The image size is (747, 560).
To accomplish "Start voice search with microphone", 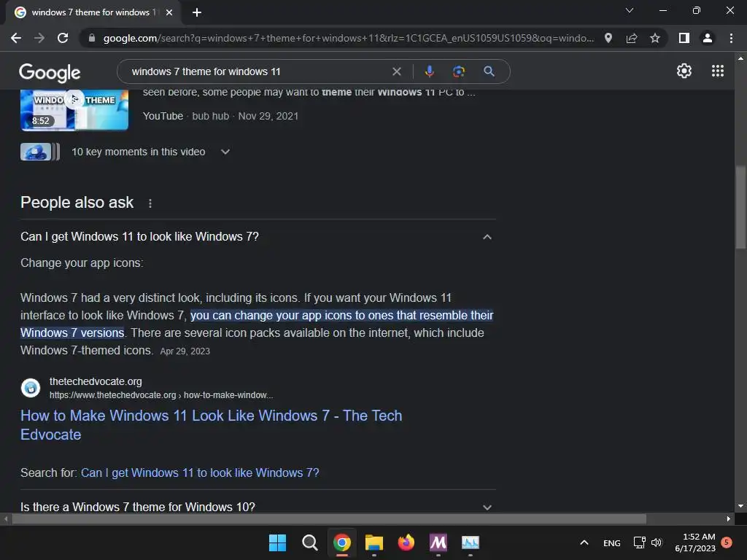I will (x=429, y=71).
